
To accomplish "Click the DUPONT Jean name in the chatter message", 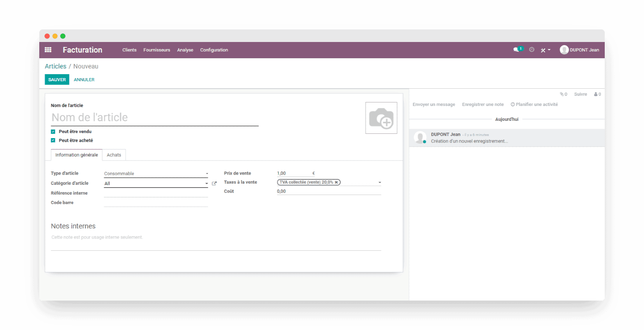I will pos(446,134).
